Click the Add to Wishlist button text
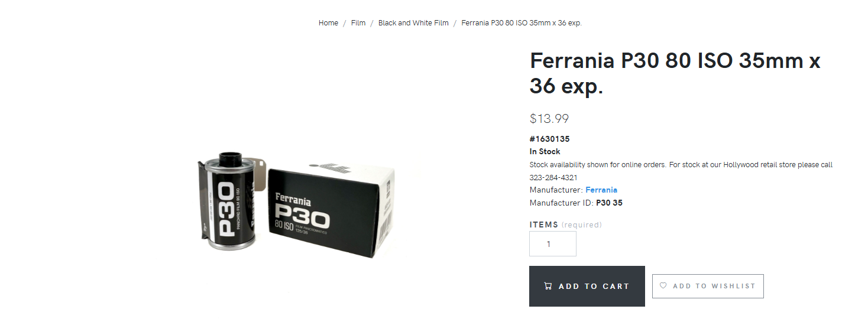 [714, 286]
